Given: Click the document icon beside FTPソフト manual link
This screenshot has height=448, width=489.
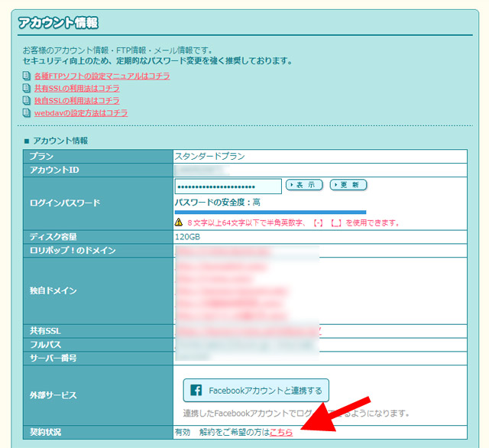Looking at the screenshot, I should (27, 76).
